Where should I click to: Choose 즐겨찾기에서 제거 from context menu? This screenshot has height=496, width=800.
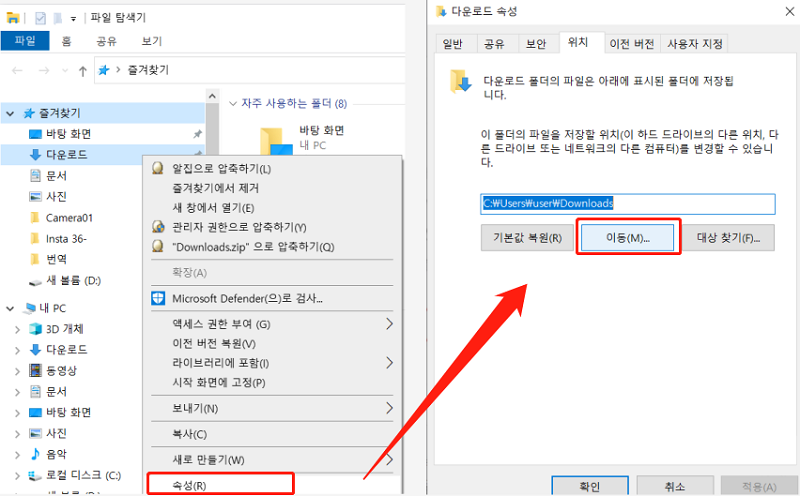216,188
